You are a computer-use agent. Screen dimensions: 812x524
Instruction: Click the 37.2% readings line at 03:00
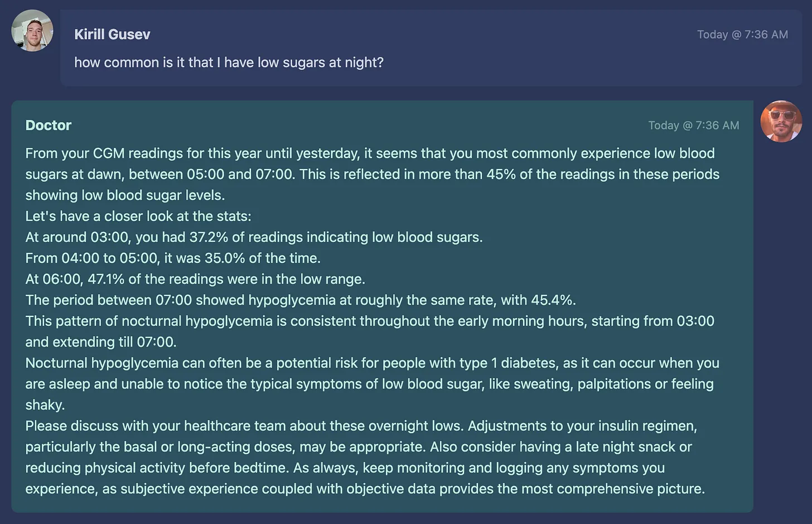pos(254,237)
